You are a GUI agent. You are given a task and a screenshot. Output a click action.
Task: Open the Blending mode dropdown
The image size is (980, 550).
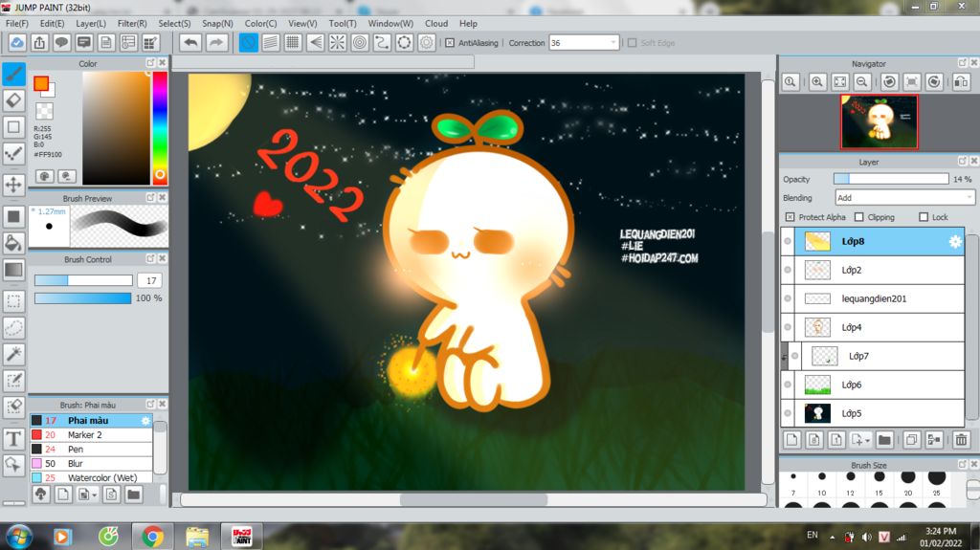(x=905, y=197)
